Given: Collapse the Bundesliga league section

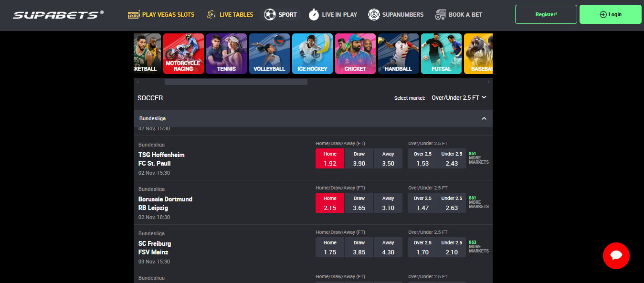Looking at the screenshot, I should pyautogui.click(x=484, y=118).
